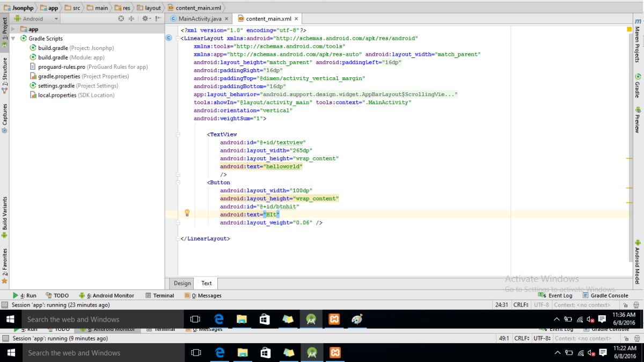Open the Maven Projects side panel
This screenshot has width=644, height=362.
[x=638, y=41]
